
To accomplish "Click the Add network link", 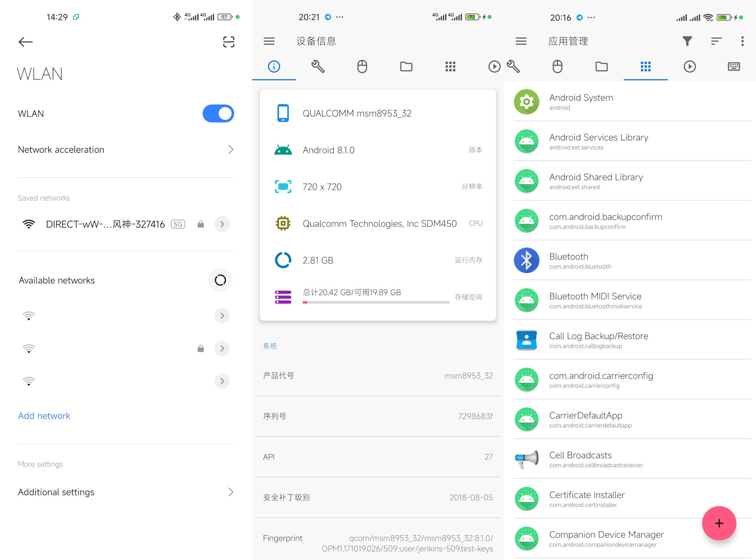I will tap(44, 416).
